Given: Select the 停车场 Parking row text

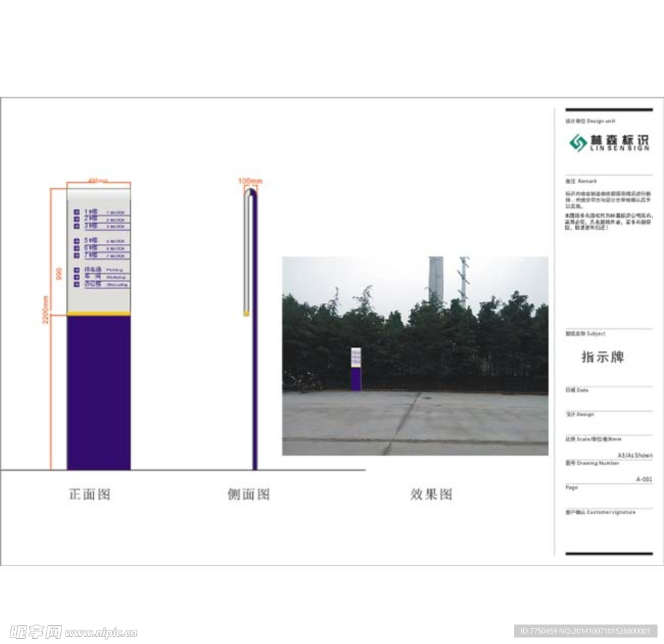Looking at the screenshot, I should 104,270.
